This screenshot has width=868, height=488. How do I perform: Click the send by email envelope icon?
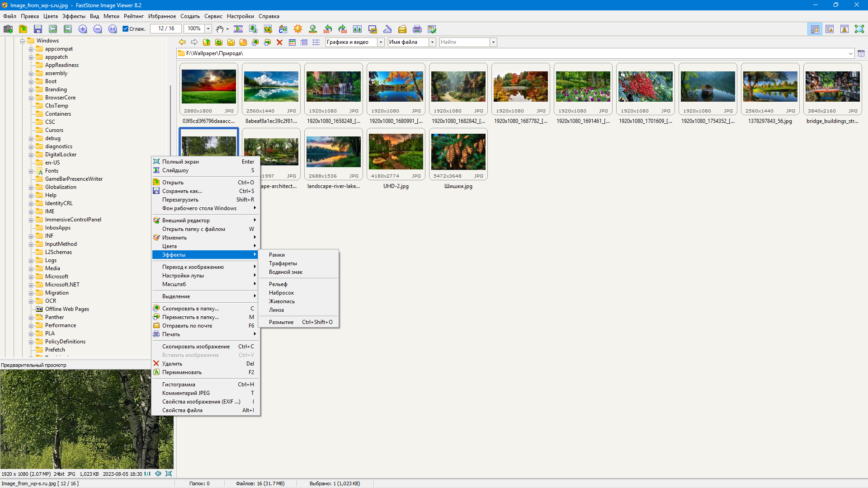click(402, 29)
